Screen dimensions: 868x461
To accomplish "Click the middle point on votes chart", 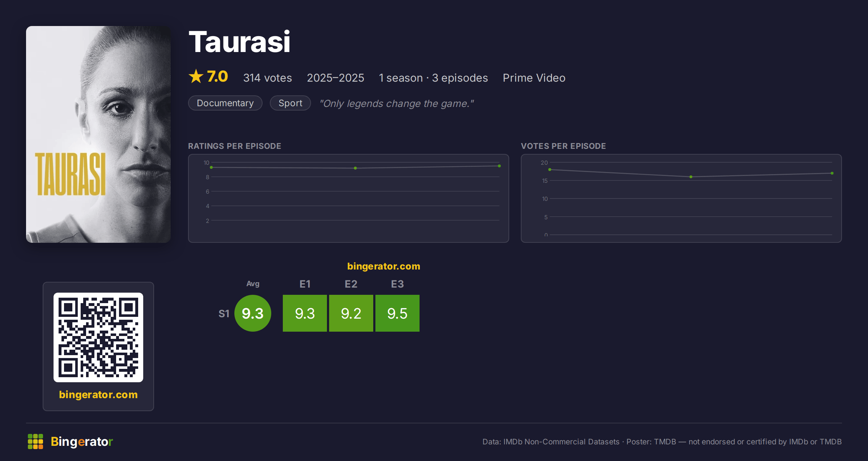I will point(691,177).
